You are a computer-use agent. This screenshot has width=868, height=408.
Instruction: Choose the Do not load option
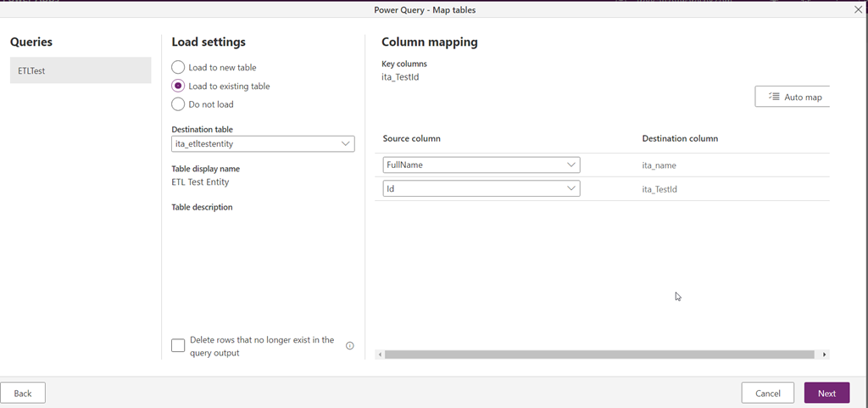[x=178, y=104]
